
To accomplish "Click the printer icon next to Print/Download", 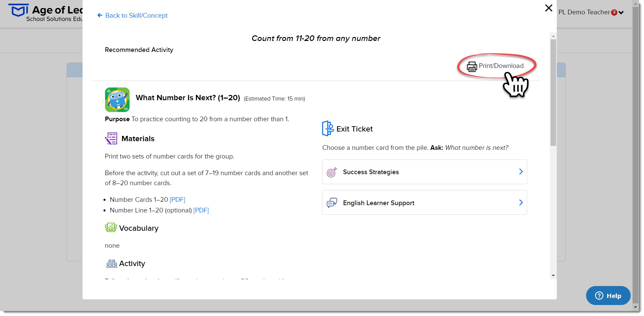I will pos(472,67).
